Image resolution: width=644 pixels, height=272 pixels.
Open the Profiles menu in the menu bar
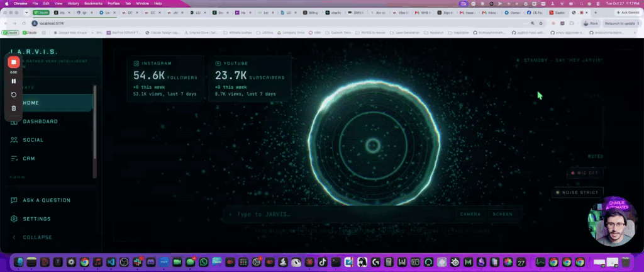(113, 3)
